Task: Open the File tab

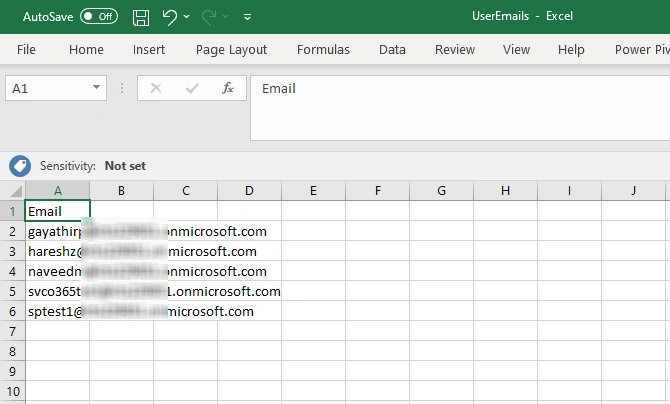Action: 26,50
